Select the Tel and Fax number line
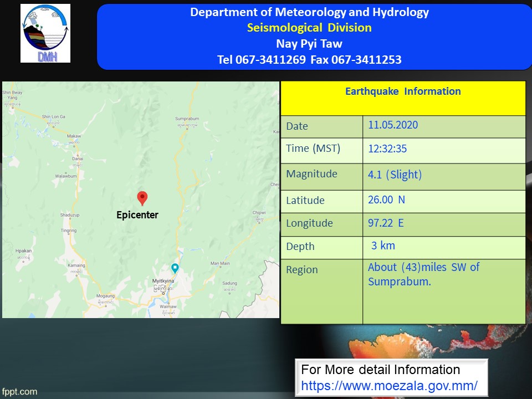Viewport: 532px width, 399px height. coord(309,59)
